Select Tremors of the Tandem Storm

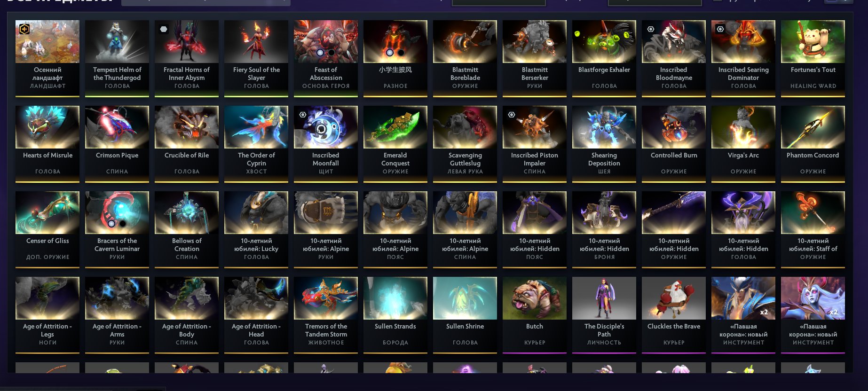click(x=325, y=314)
